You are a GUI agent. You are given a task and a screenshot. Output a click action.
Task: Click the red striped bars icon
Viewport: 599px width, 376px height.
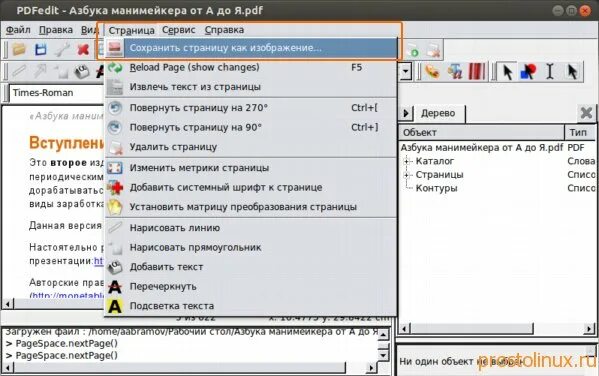[476, 71]
